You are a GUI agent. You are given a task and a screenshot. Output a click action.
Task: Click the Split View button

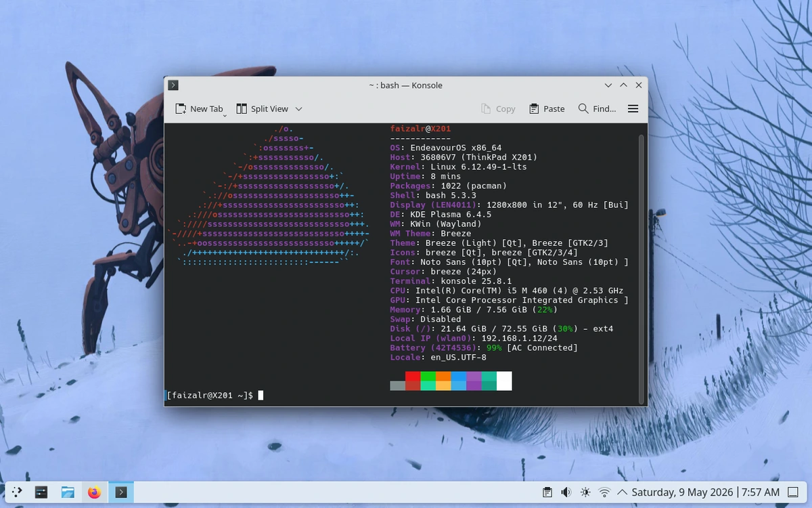(262, 108)
